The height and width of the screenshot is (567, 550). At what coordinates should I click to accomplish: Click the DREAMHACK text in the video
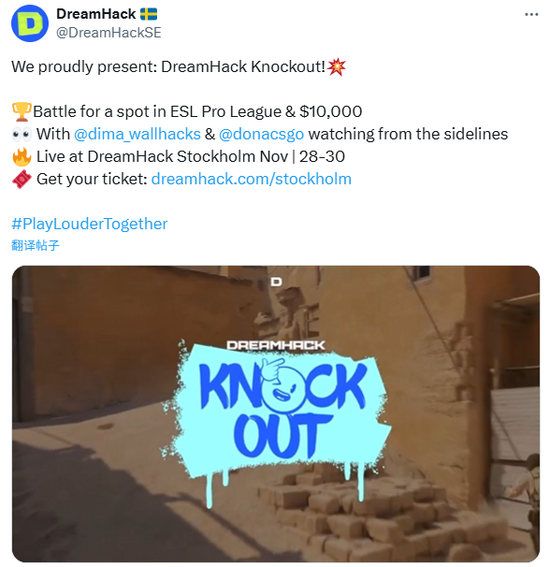[276, 345]
